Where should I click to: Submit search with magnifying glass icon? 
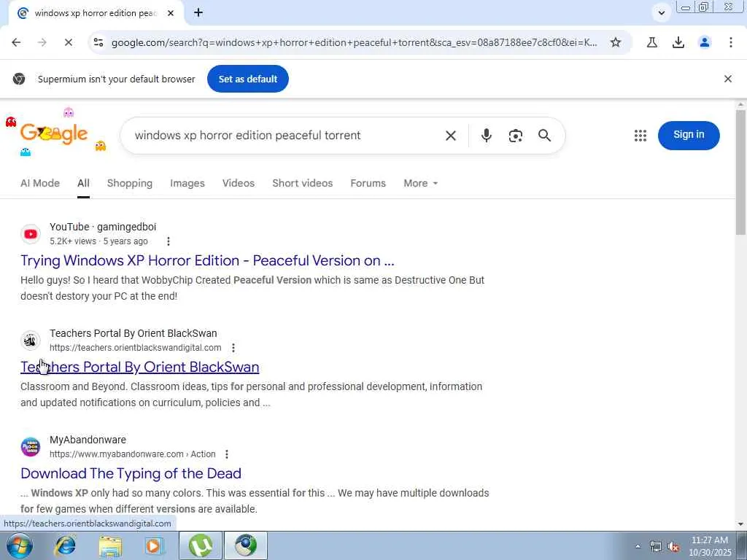544,136
